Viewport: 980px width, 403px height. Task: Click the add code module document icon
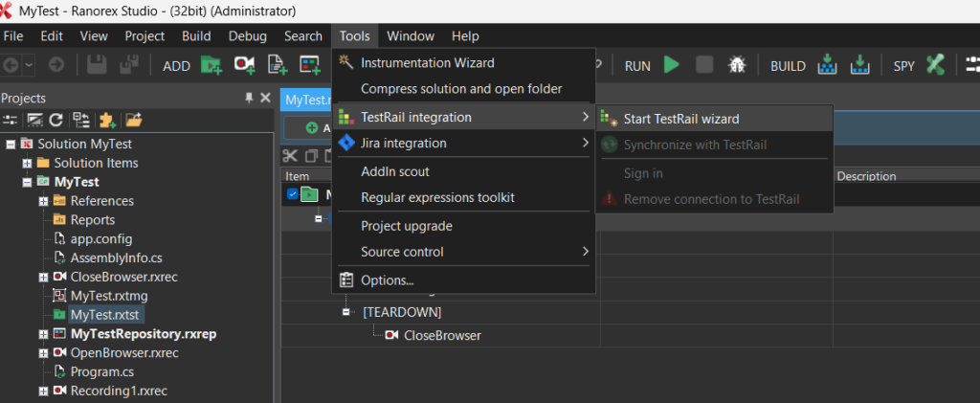[x=278, y=65]
